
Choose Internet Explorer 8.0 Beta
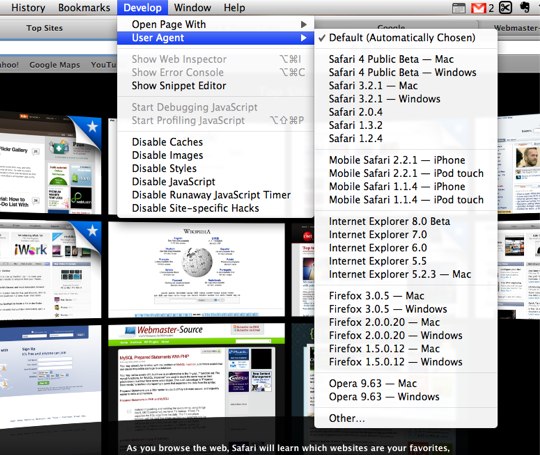[406, 221]
